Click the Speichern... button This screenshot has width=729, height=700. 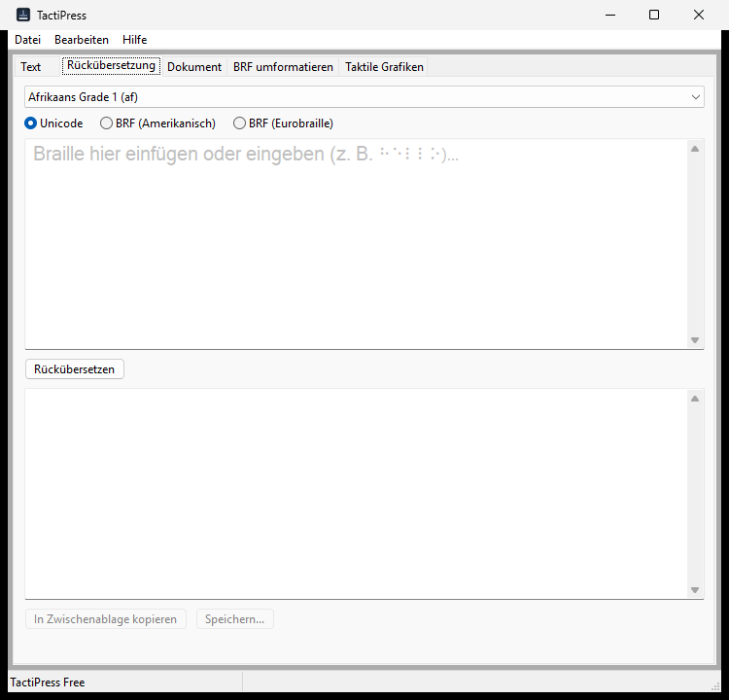click(235, 619)
